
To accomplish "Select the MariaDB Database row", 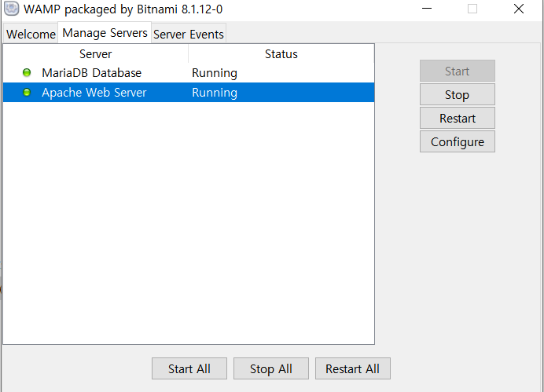I will click(189, 73).
